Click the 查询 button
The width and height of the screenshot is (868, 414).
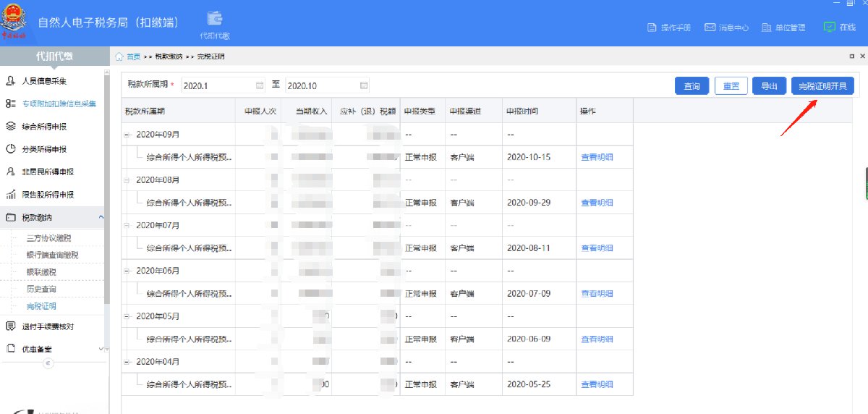tap(691, 86)
